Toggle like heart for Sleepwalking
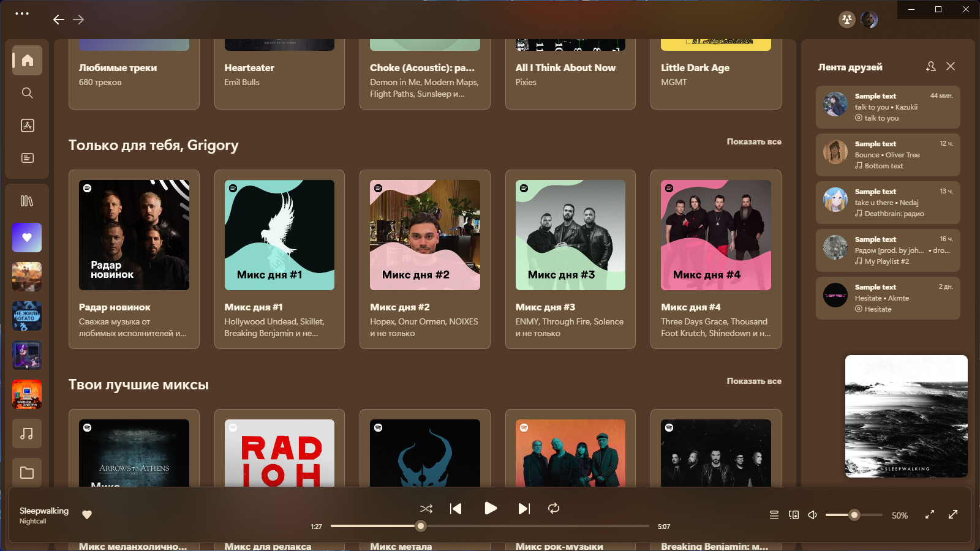980x551 pixels. pos(87,515)
